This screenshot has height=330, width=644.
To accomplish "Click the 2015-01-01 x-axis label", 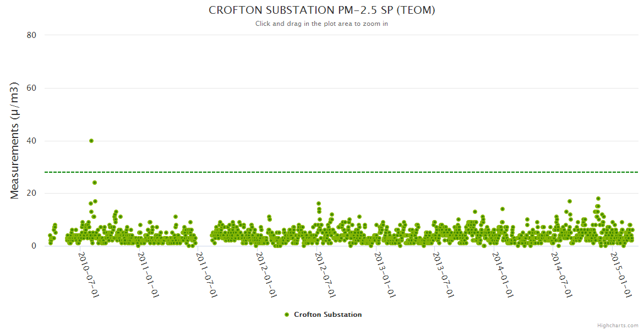I will pyautogui.click(x=621, y=275).
